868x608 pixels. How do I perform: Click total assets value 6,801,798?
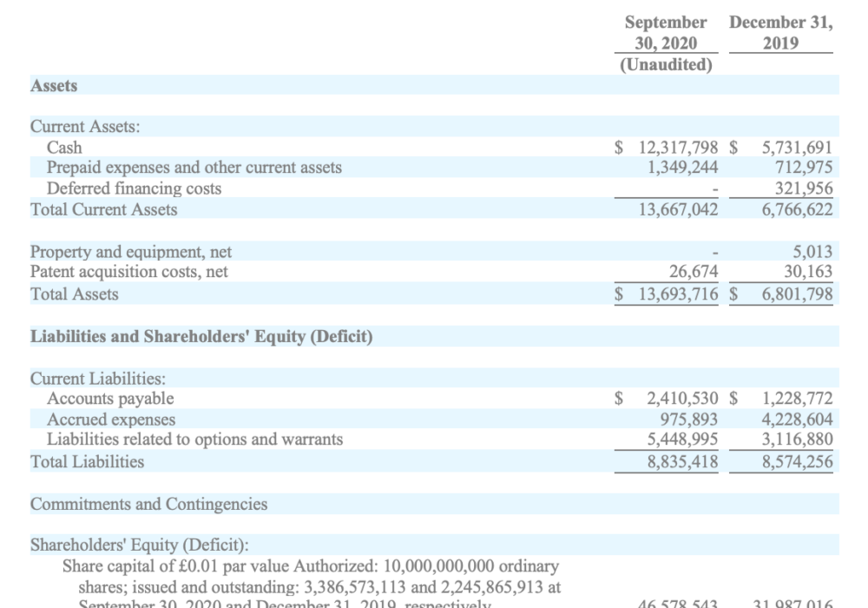click(x=797, y=294)
